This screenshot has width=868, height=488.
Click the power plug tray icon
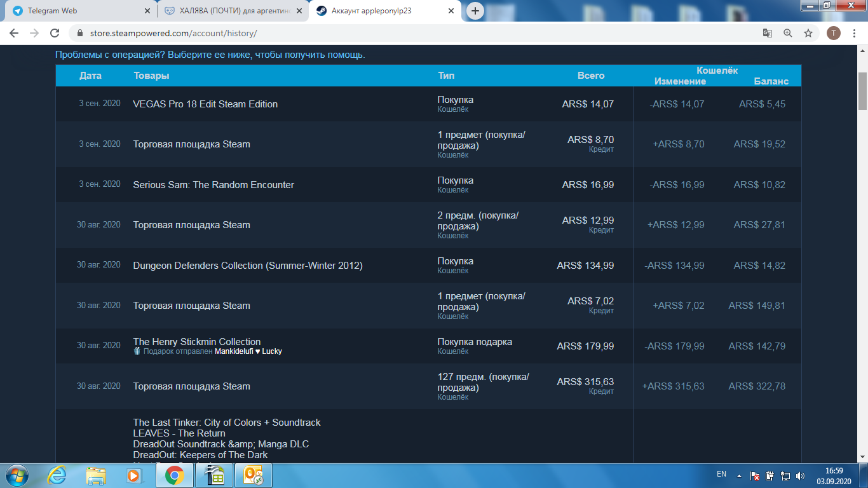(770, 475)
